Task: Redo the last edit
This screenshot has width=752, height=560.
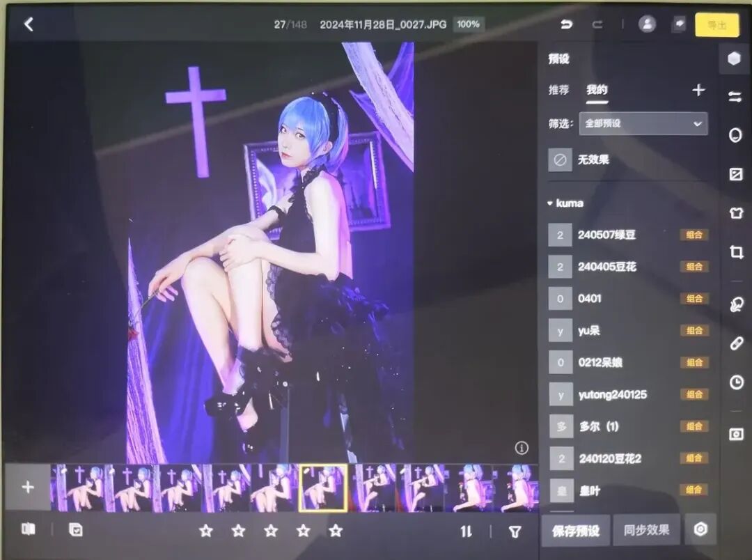Action: 597,24
